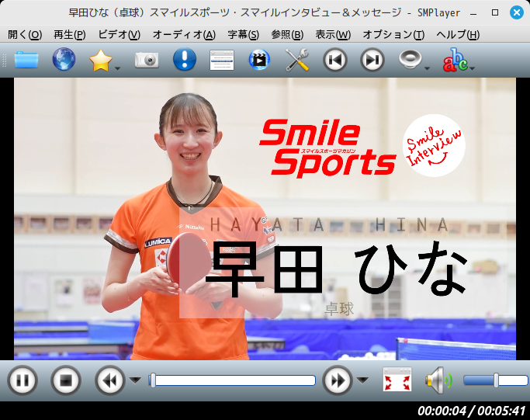530x420 pixels.
Task: Open file with the blue folder icon
Action: pyautogui.click(x=26, y=60)
